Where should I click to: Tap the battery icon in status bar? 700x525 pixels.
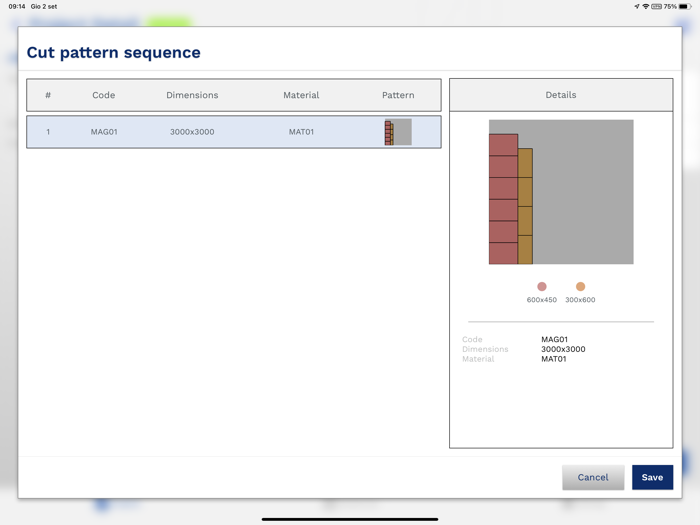pos(685,6)
